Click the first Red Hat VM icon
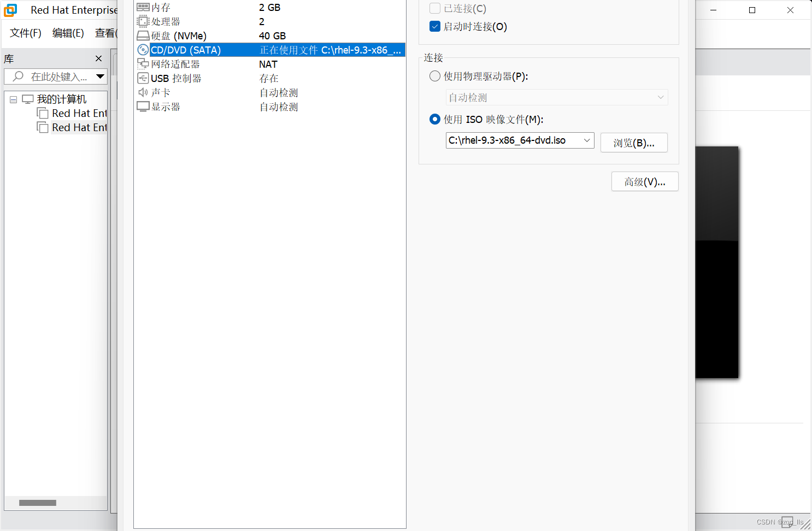 (43, 113)
